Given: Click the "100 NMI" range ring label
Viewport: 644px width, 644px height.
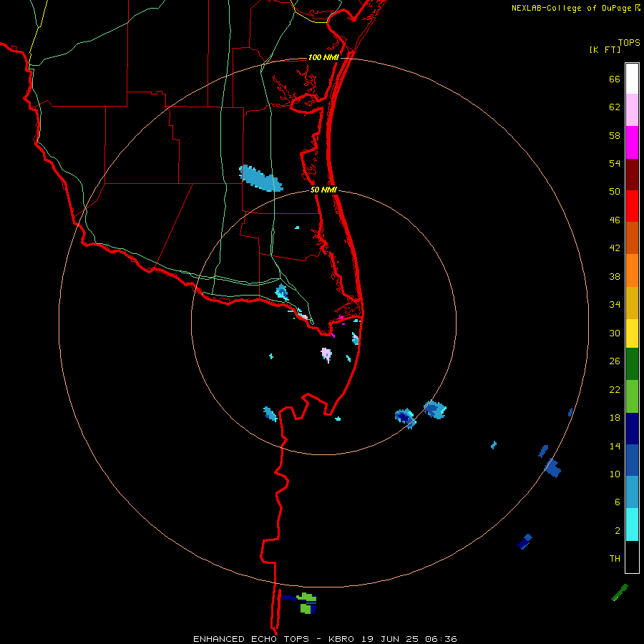Looking at the screenshot, I should [x=323, y=57].
